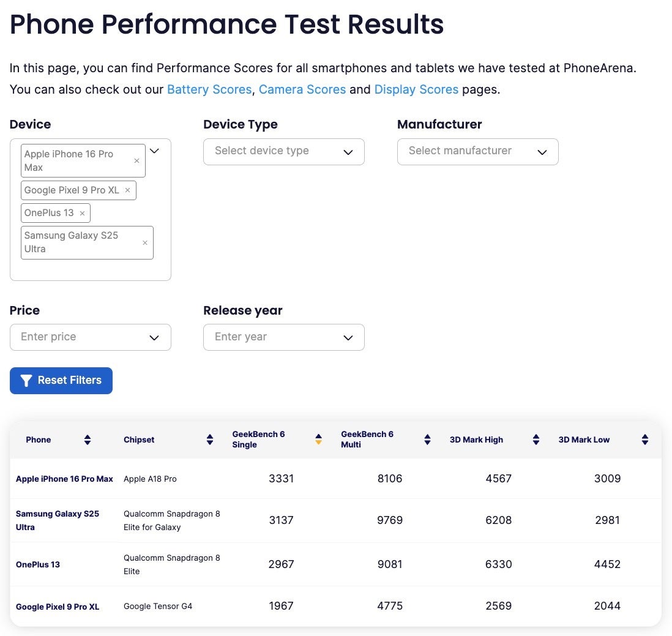Open the Manufacturer dropdown

(477, 152)
